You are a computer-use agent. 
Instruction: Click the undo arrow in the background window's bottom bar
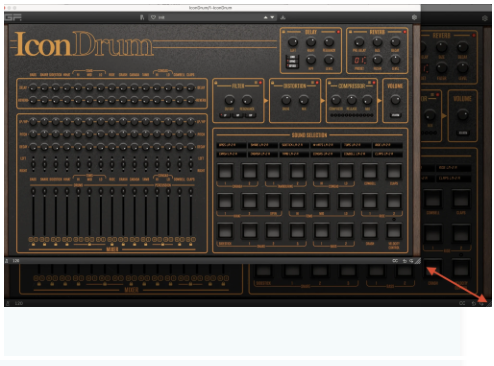474,303
